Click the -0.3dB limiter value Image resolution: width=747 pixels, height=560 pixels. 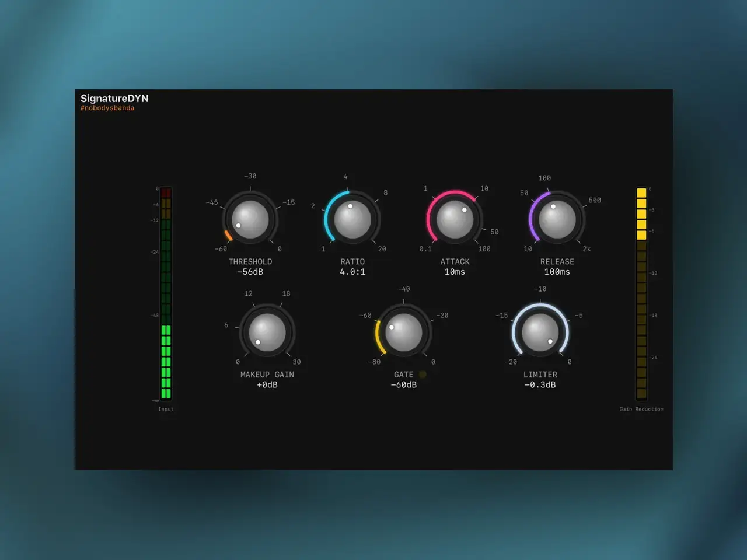(540, 385)
